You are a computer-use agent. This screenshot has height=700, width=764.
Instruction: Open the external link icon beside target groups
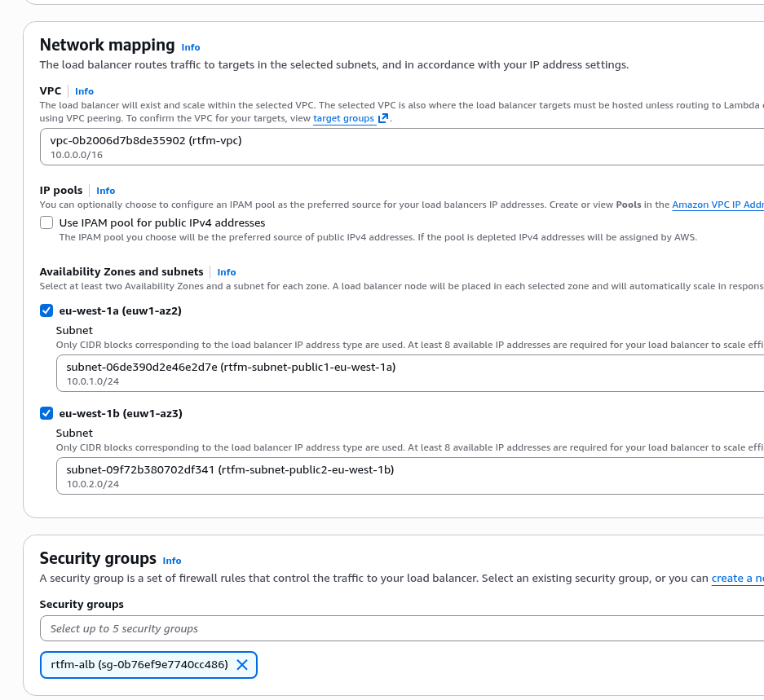click(383, 119)
